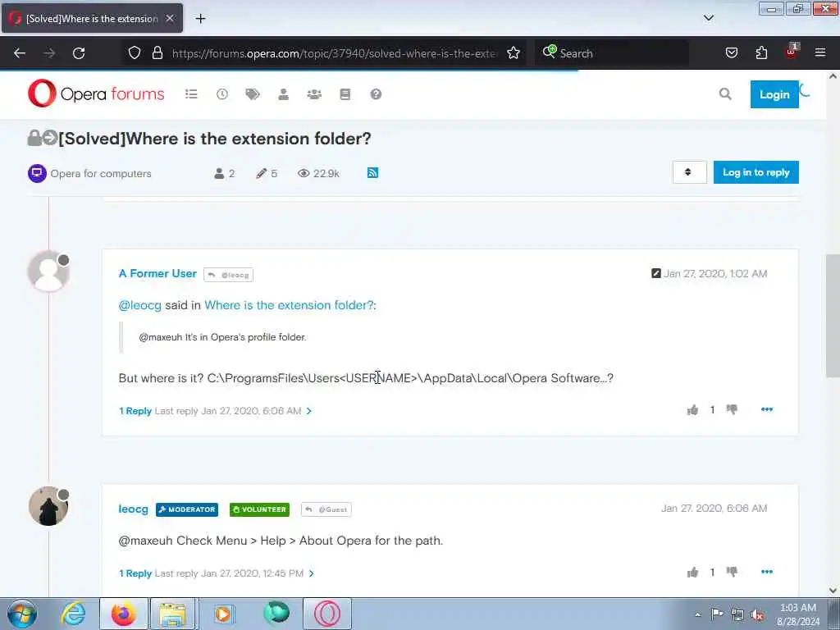Click the taskbar clock showing 1:03 AM
This screenshot has width=840, height=630.
click(798, 614)
